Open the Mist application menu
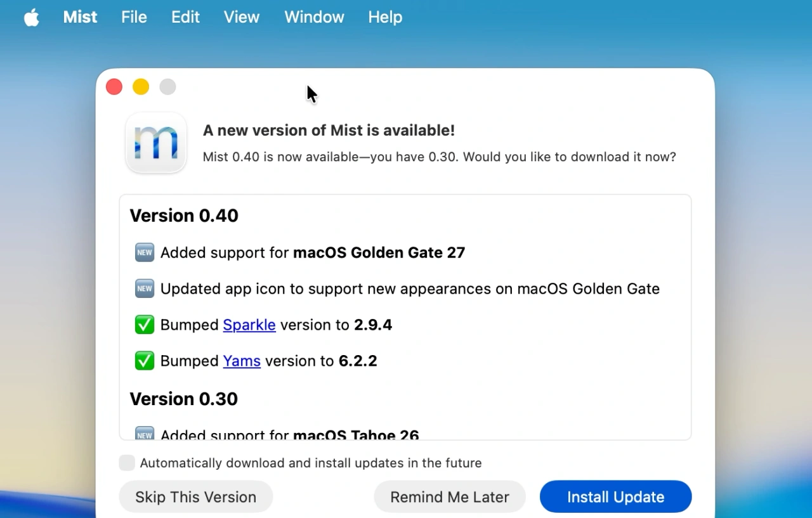The image size is (812, 518). pyautogui.click(x=80, y=17)
